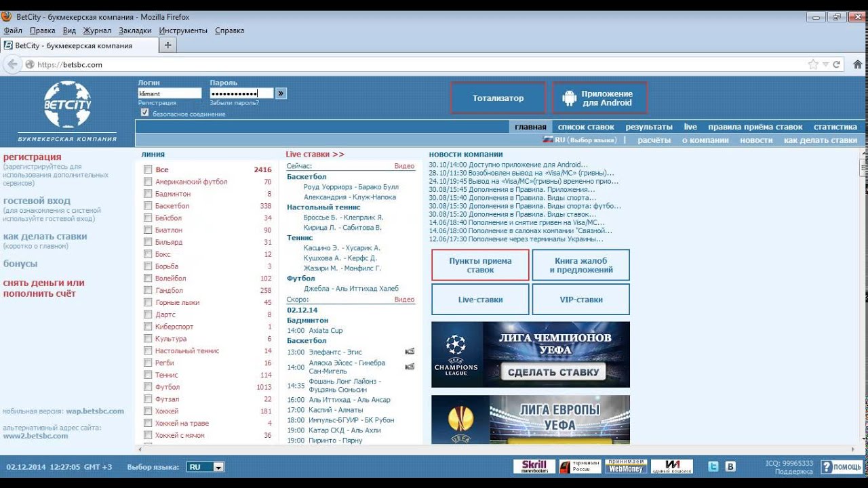868x488 pixels.
Task: Click the Live-ставки button
Action: (480, 300)
